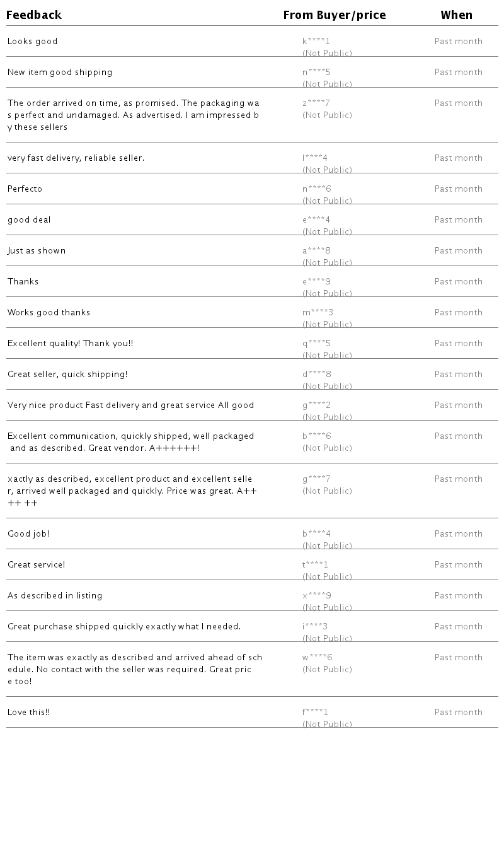Select buyer a****8
This screenshot has width=504, height=845.
(316, 251)
